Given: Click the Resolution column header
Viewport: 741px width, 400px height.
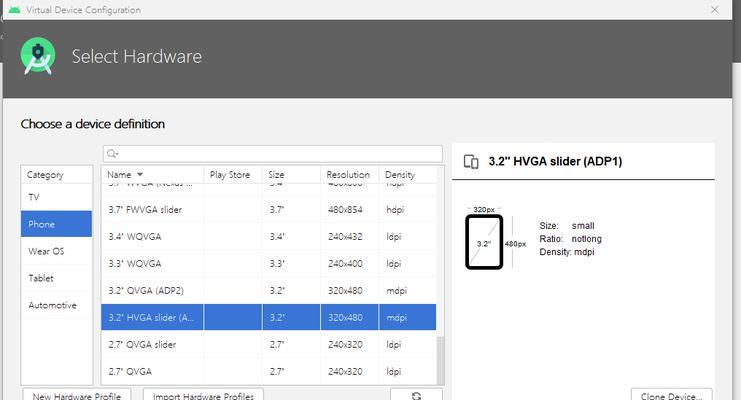Looking at the screenshot, I should coord(348,174).
